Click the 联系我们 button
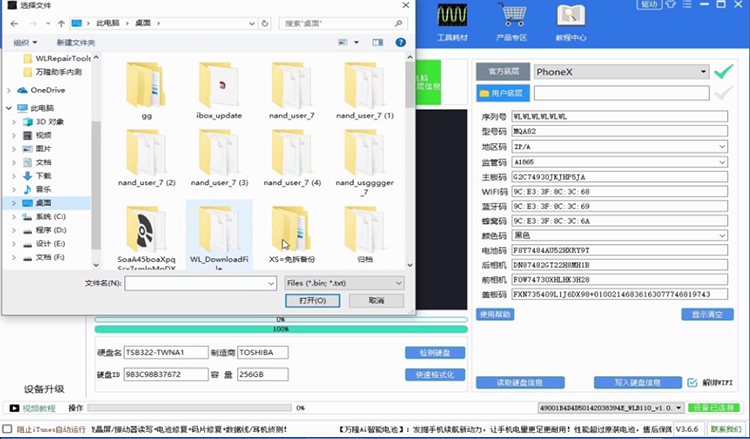Image resolution: width=750 pixels, height=439 pixels. pyautogui.click(x=726, y=429)
